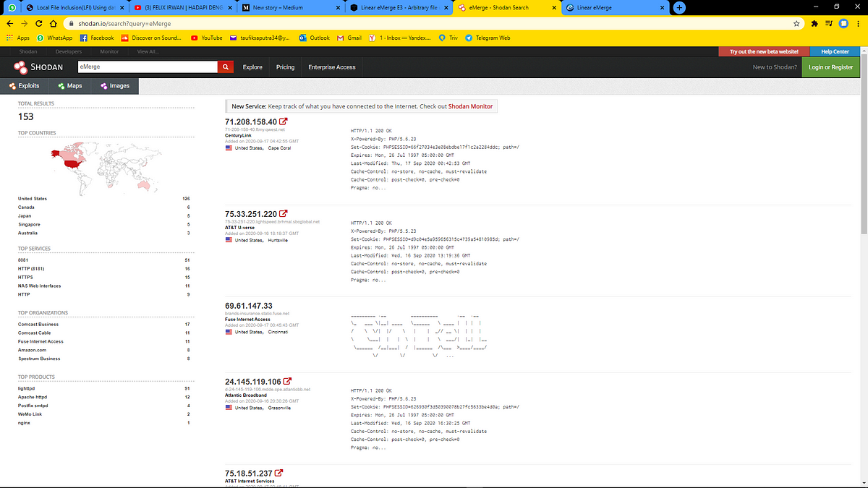868x488 pixels.
Task: Open external link icon beside 24.145.119.106
Action: pos(288,381)
